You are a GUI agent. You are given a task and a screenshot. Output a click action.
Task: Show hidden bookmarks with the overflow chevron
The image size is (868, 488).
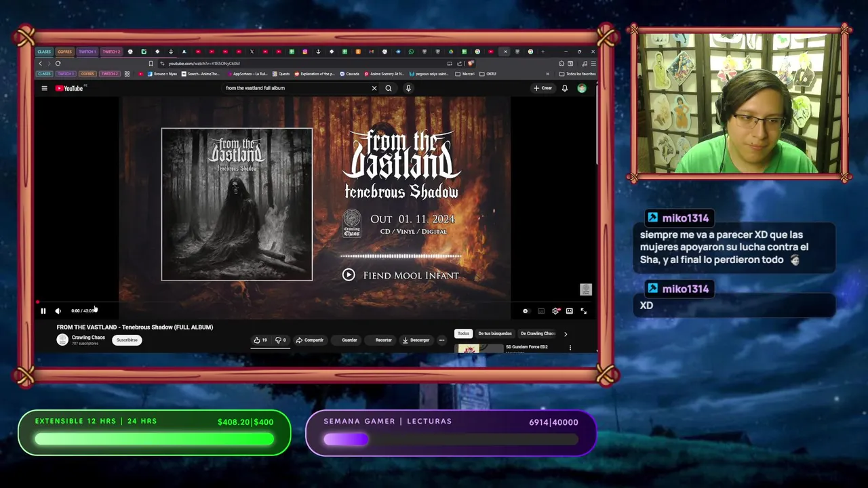click(547, 74)
